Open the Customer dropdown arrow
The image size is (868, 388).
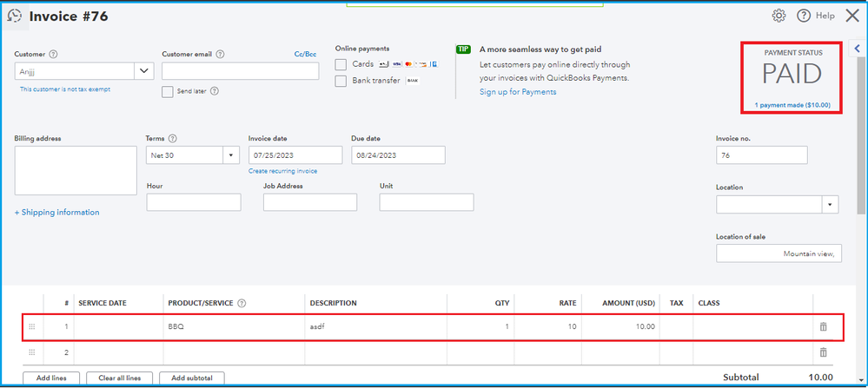tap(144, 71)
